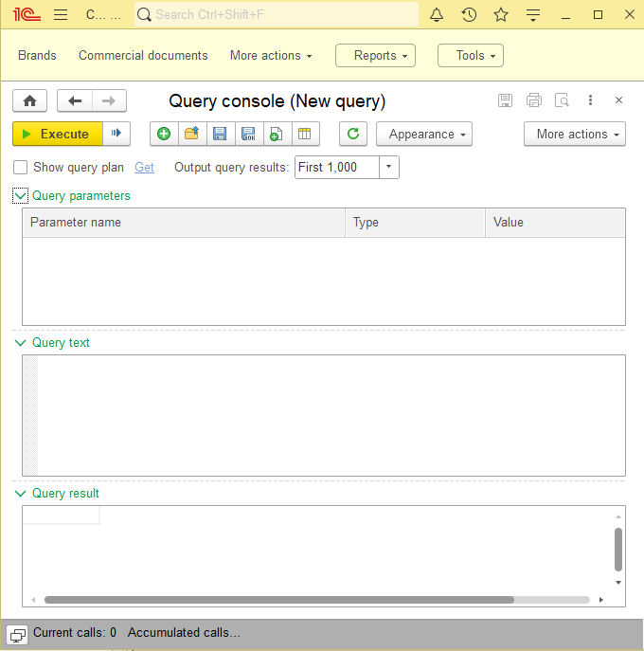Collapse the Query text section

tap(21, 343)
